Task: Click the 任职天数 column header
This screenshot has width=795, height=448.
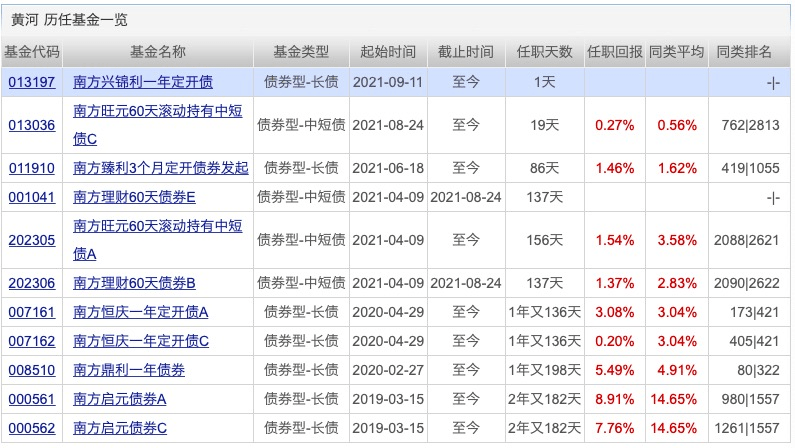Action: pyautogui.click(x=545, y=52)
